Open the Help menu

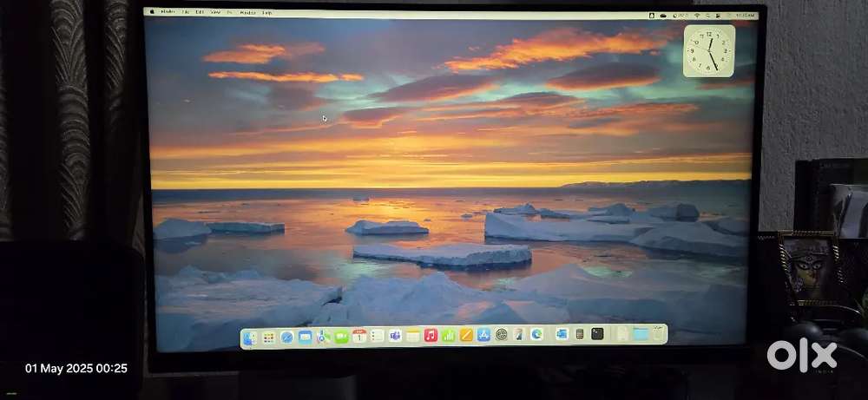(267, 13)
